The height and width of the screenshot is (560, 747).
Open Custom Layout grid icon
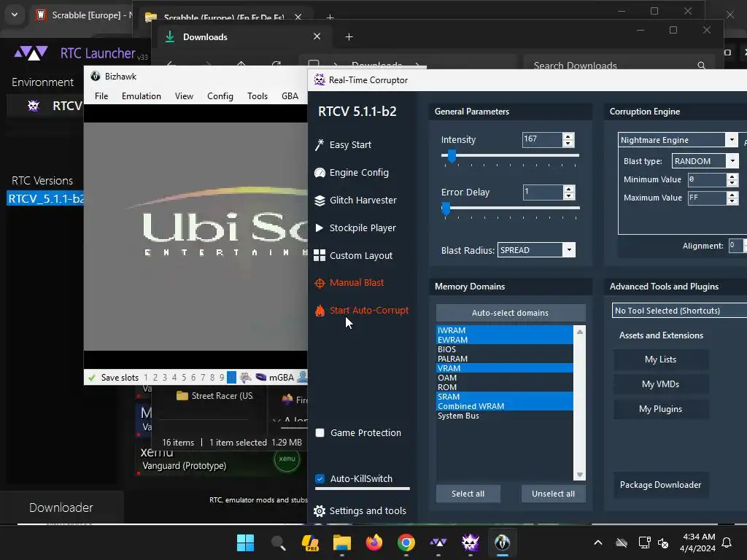coord(320,256)
